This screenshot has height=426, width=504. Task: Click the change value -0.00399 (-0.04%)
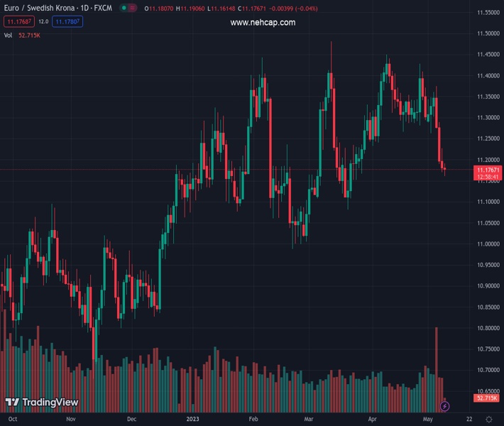[x=293, y=9]
